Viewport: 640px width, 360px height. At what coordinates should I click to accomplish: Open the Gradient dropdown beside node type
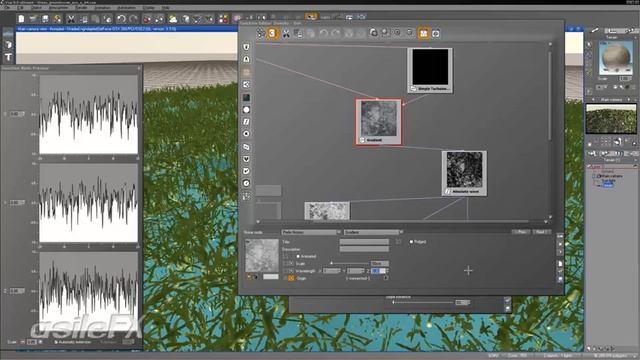(373, 232)
